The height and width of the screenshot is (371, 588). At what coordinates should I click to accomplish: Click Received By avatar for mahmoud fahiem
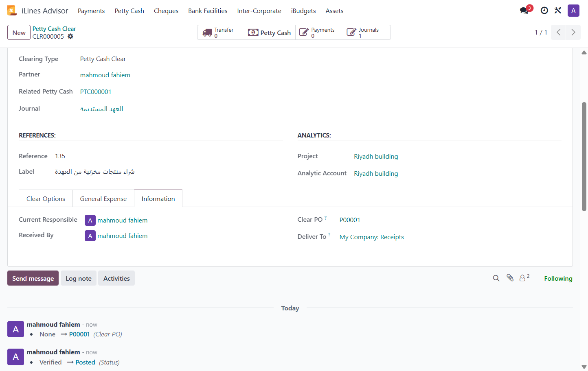tap(90, 236)
